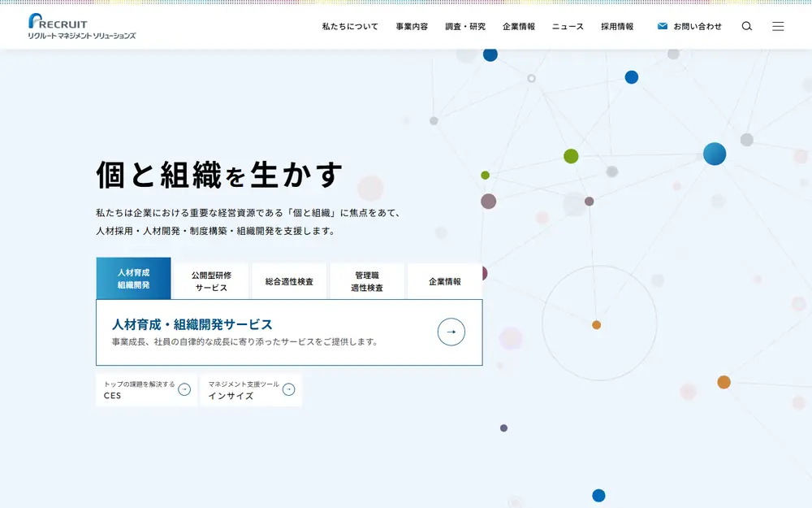Switch to the 公開型研修サービス tab

click(x=211, y=281)
